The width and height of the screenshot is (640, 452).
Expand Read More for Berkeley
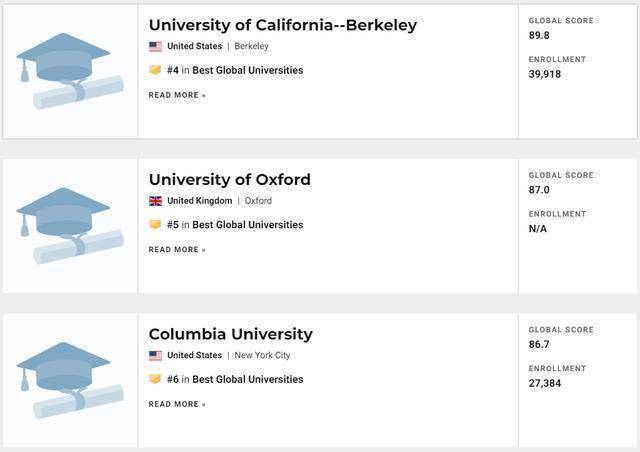point(177,95)
